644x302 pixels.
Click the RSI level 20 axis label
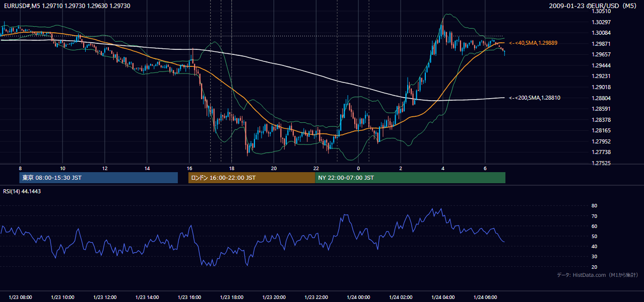pyautogui.click(x=594, y=267)
